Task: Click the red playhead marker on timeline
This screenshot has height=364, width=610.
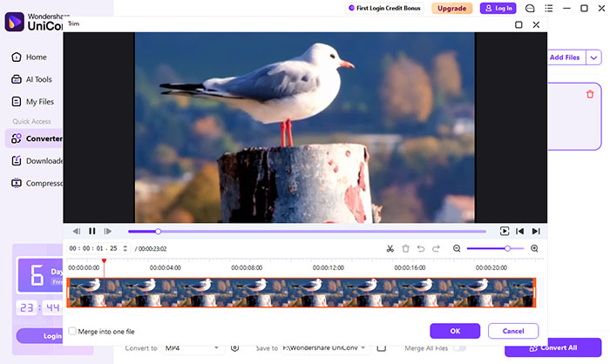Action: (104, 260)
